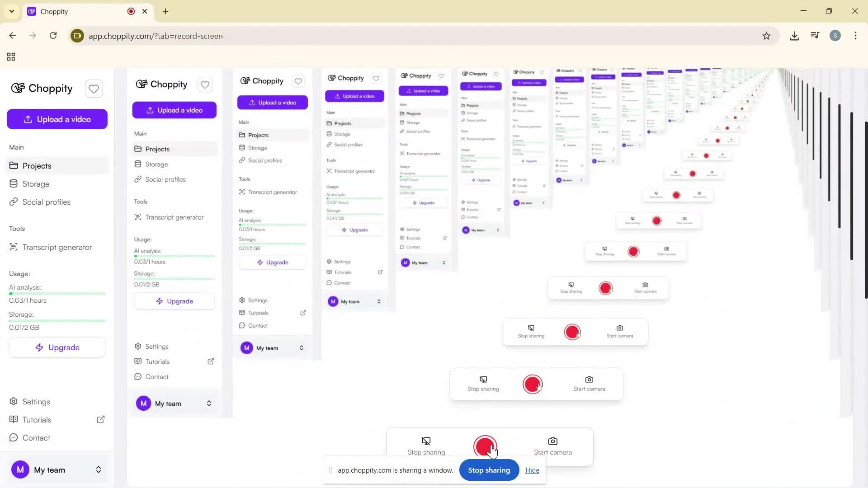Image resolution: width=868 pixels, height=488 pixels.
Task: Click the Hide link in sharing bar
Action: [532, 470]
